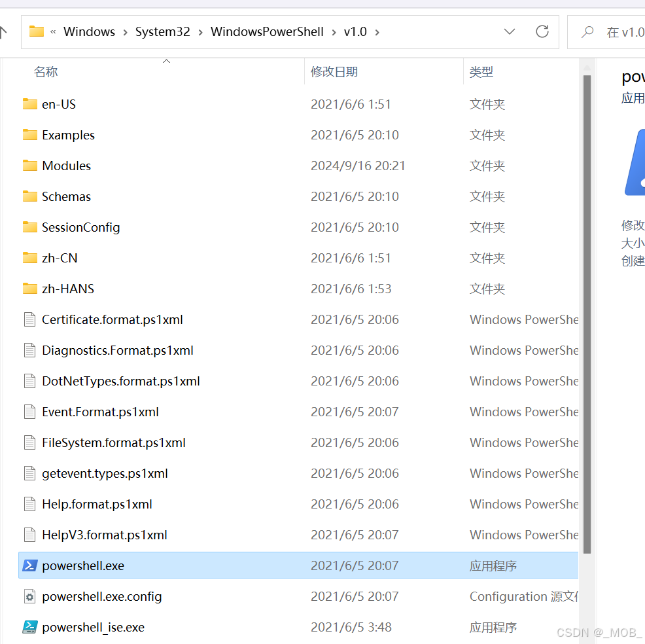
Task: Select the SessionConfig folder name
Action: tap(81, 227)
